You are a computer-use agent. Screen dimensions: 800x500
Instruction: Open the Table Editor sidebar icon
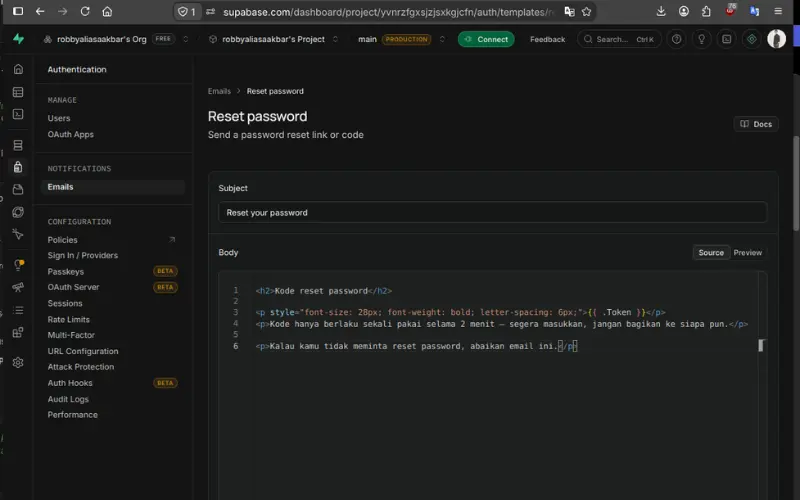tap(18, 92)
